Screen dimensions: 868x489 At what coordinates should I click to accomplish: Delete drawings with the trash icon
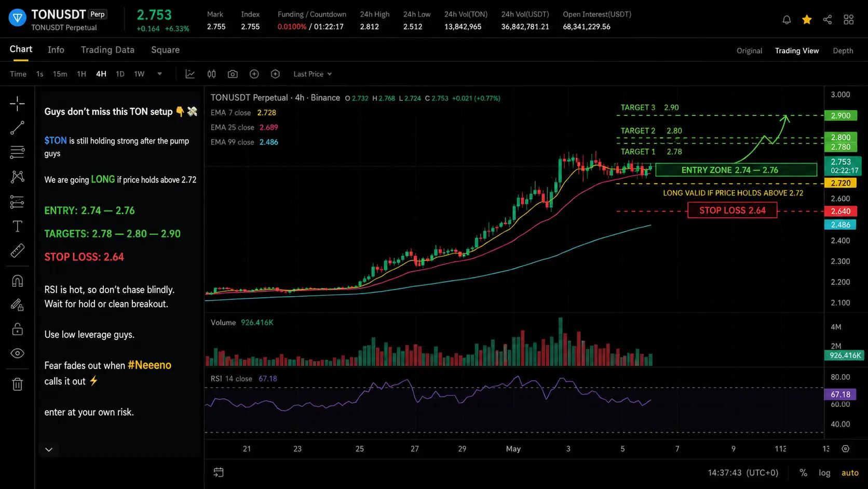coord(17,384)
